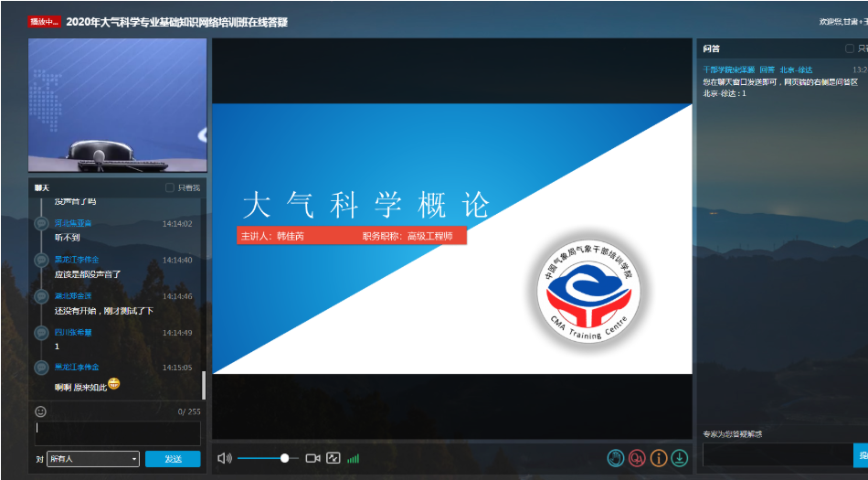Open the orange info icon
This screenshot has height=480, width=868.
(x=658, y=458)
